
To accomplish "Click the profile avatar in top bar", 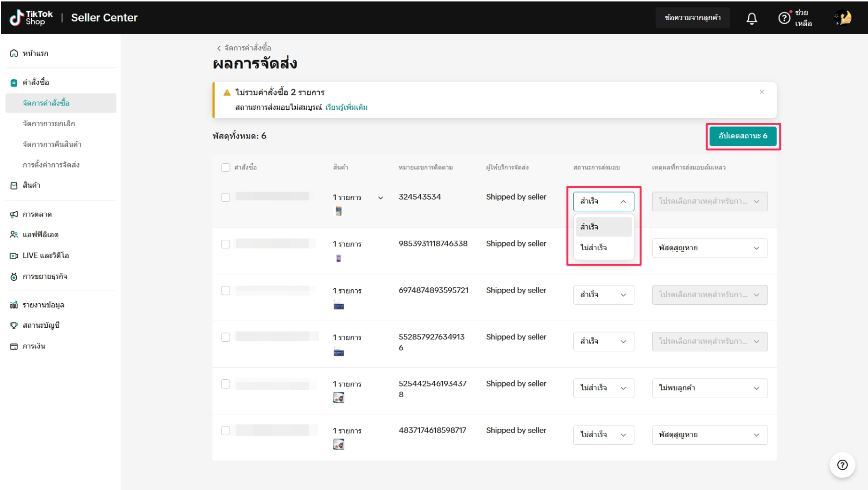I will pyautogui.click(x=843, y=18).
